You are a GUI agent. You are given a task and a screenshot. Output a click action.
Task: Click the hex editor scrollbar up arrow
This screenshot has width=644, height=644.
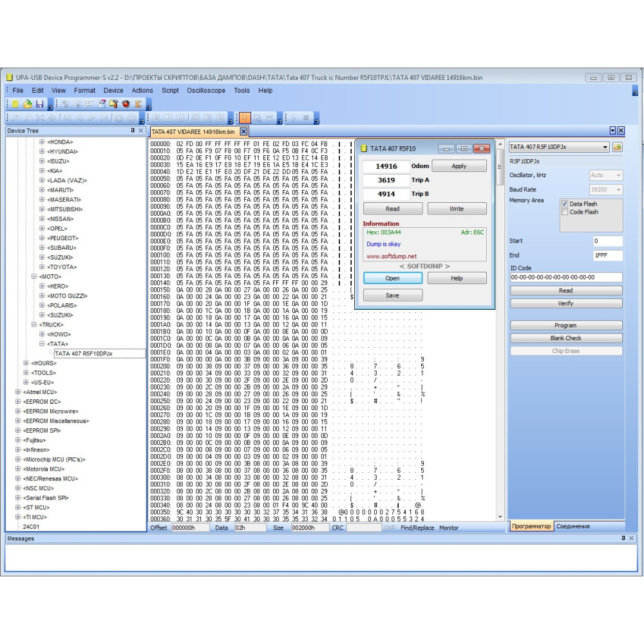pyautogui.click(x=500, y=144)
